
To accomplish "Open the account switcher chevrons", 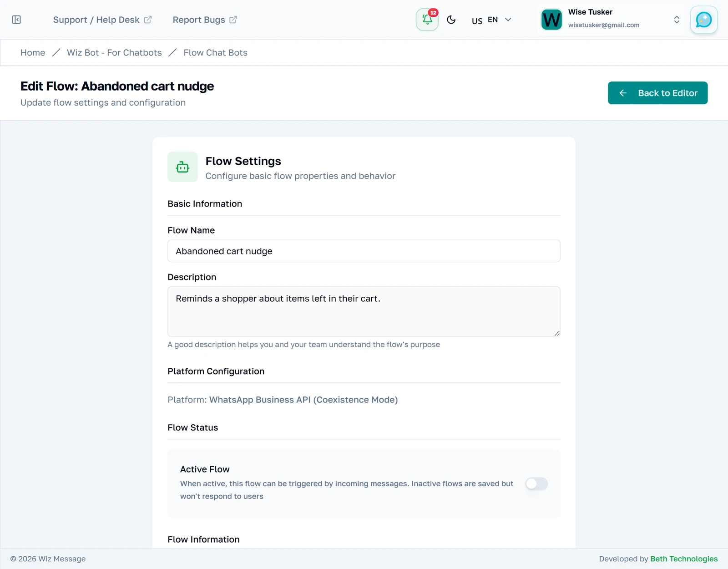I will 677,20.
